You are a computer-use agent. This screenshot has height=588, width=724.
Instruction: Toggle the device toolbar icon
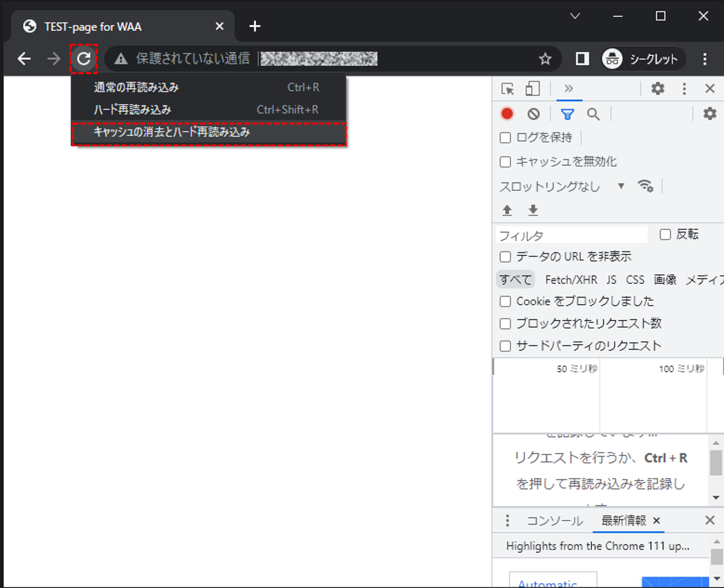coord(533,89)
